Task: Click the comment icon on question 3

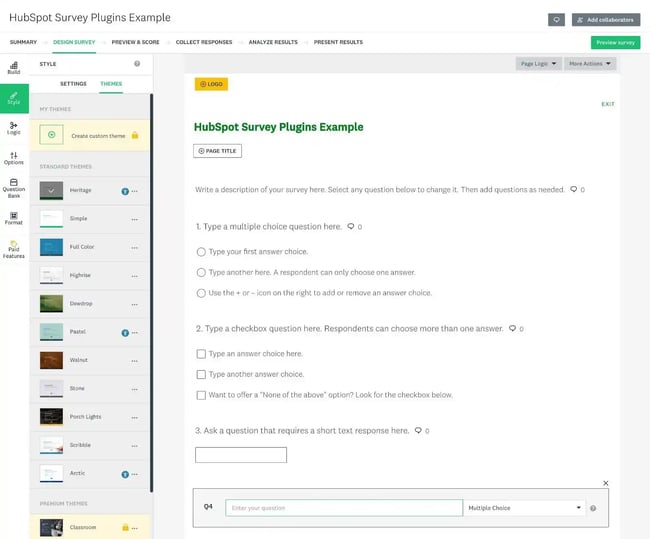Action: 418,430
